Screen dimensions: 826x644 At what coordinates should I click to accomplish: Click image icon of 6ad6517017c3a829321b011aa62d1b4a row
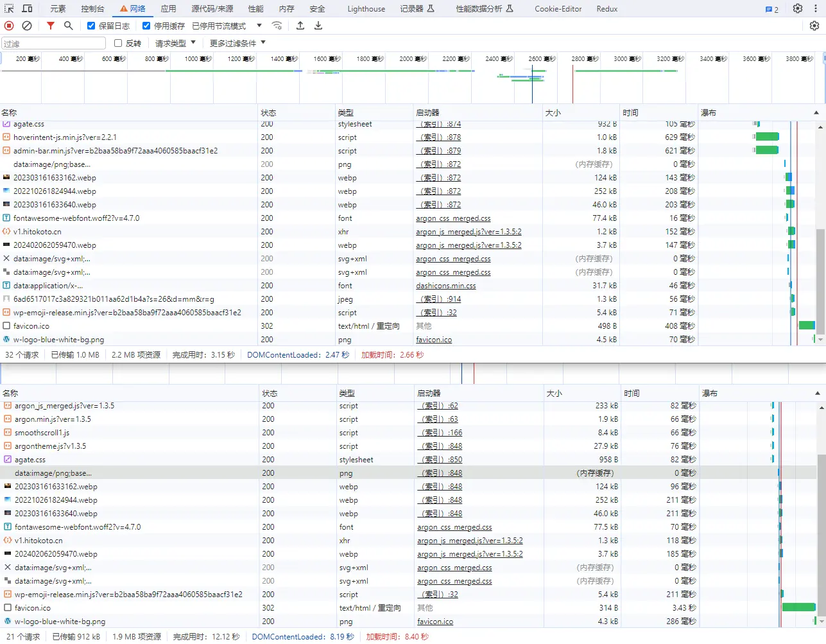pos(6,299)
